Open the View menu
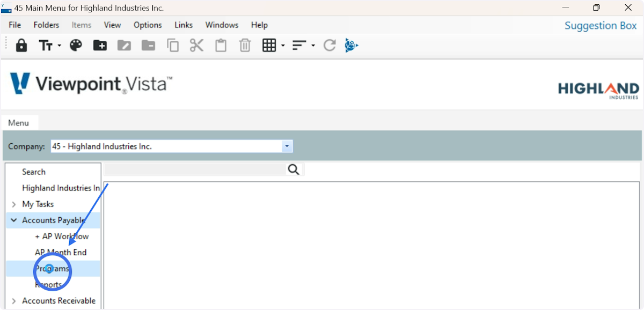This screenshot has height=310, width=644. click(x=112, y=25)
